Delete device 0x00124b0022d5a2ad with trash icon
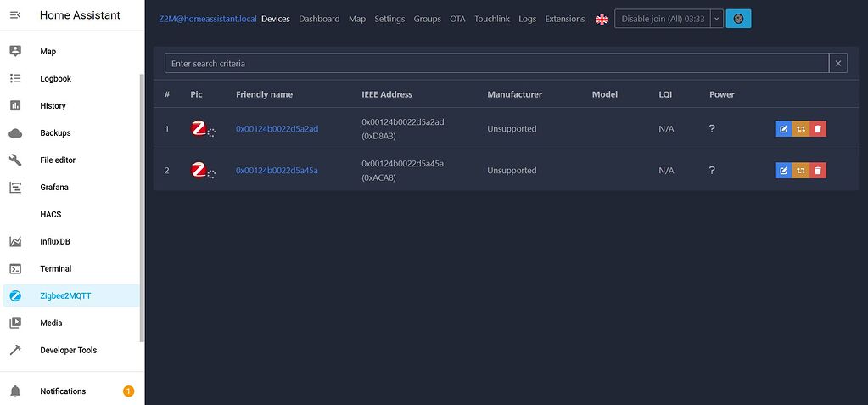Screen dimensions: 868x405 (x=818, y=129)
